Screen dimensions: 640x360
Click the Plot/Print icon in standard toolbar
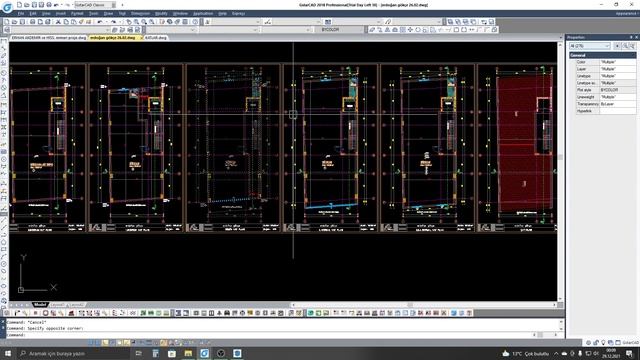33,22
